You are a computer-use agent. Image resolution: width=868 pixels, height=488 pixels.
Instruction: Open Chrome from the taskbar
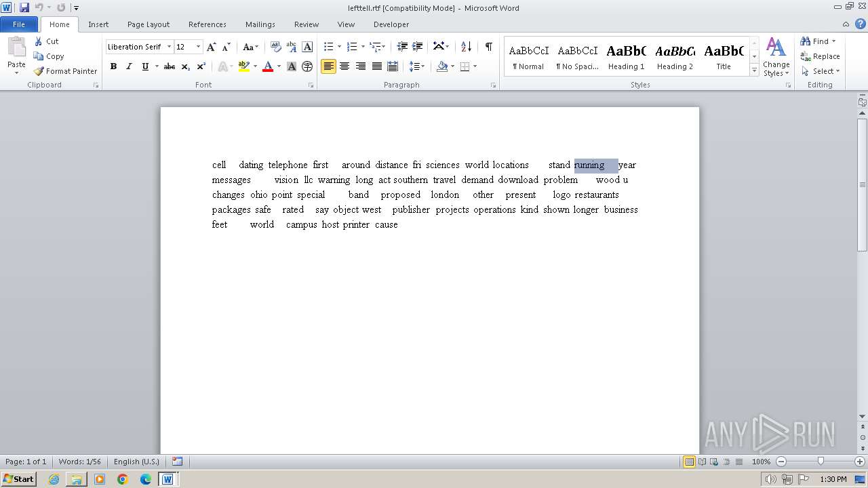tap(122, 479)
